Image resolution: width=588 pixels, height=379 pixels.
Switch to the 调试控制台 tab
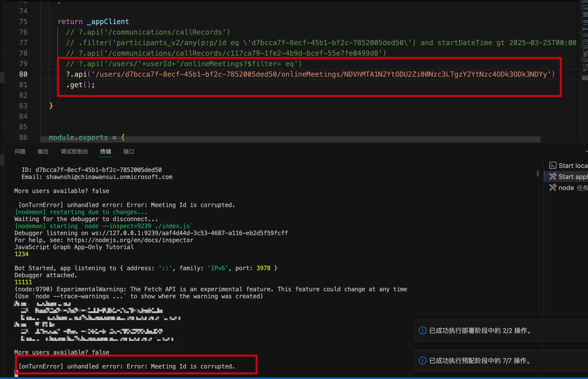tap(74, 151)
